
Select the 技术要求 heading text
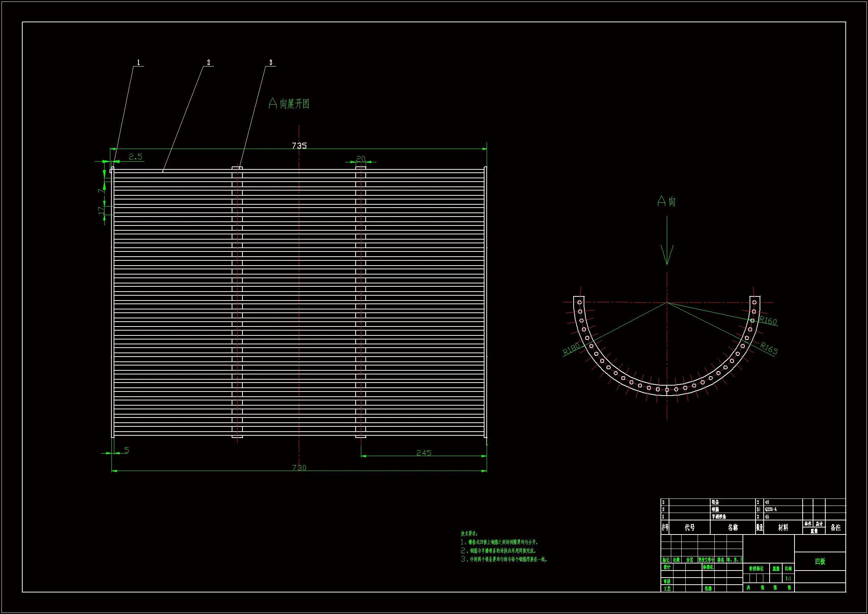coord(469,533)
